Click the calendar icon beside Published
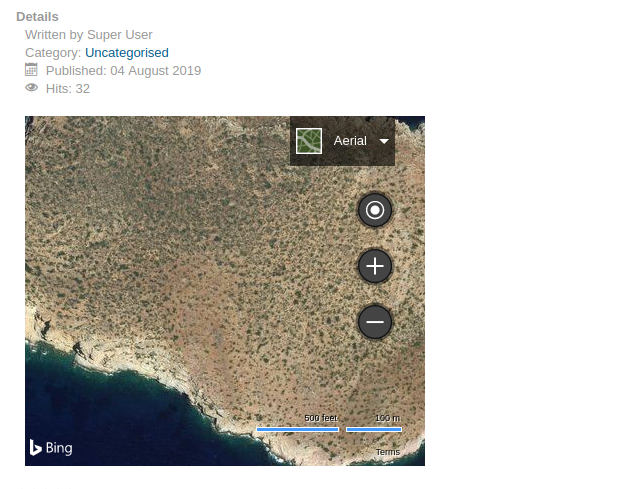This screenshot has height=489, width=630. pyautogui.click(x=31, y=70)
